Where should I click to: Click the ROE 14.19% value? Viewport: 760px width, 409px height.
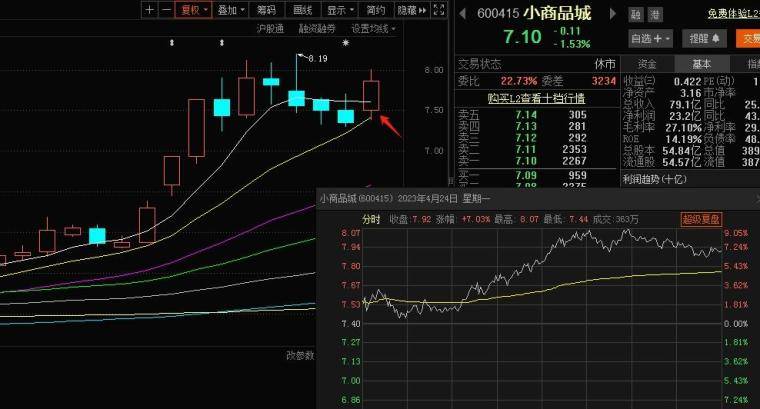point(683,140)
